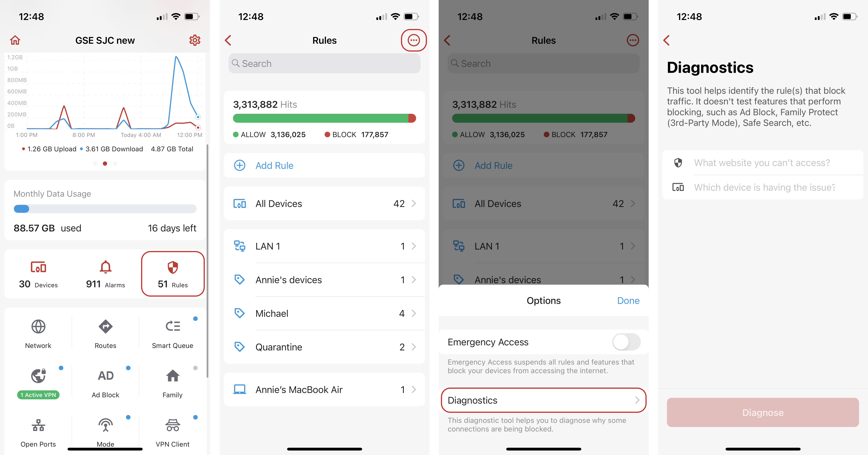This screenshot has height=455, width=868.
Task: Tap the Diagnose button
Action: 763,412
